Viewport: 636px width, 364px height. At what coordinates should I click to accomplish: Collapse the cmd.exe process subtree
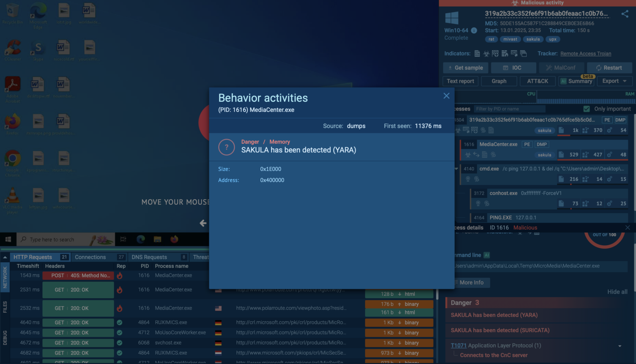[x=456, y=169]
